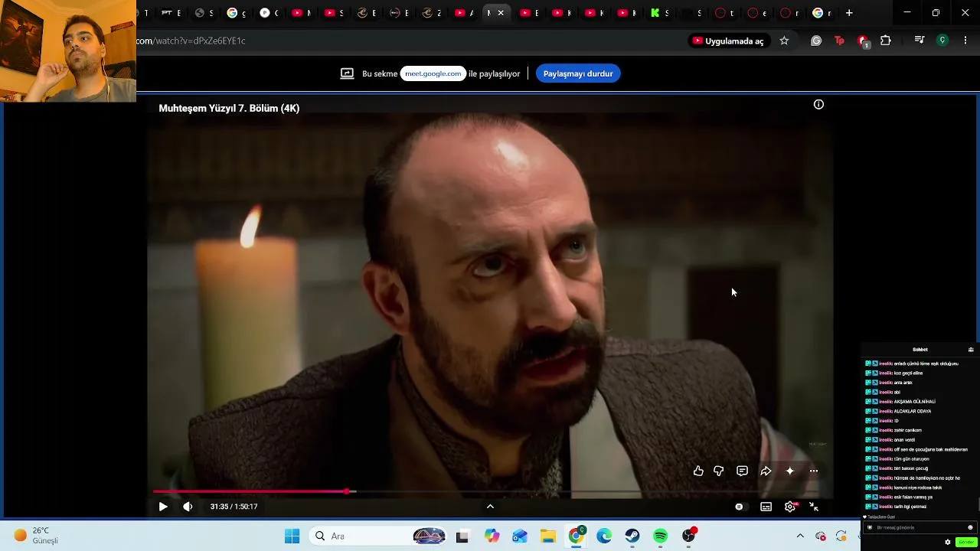
Task: Click the 'Uygulamada aç' button in address bar
Action: point(727,41)
